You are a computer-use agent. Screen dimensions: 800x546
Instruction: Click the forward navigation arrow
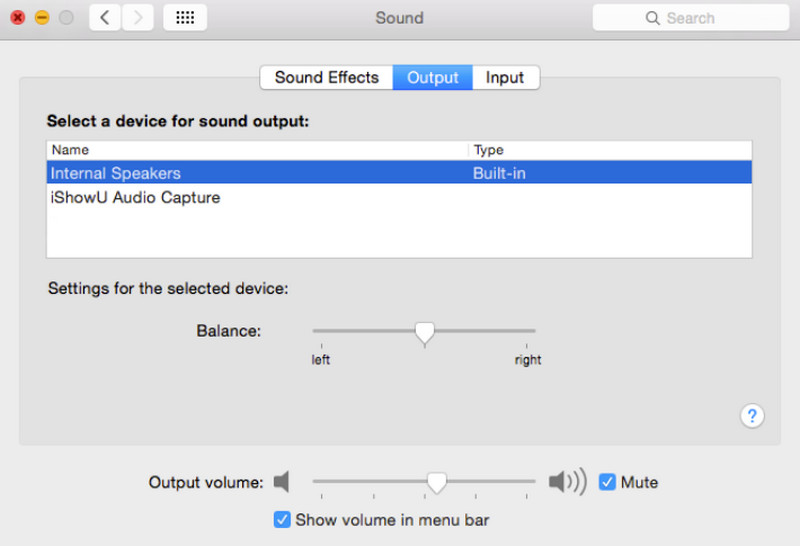tap(138, 18)
